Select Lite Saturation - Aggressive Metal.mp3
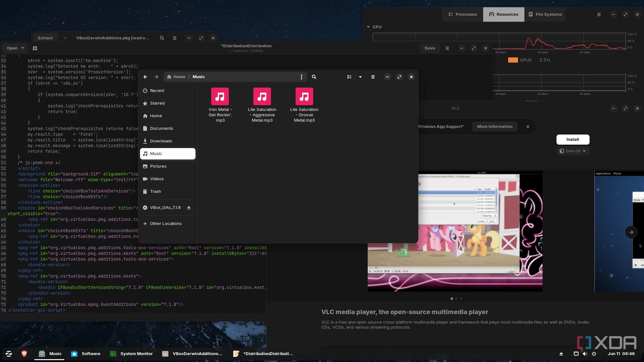This screenshot has width=644, height=362. (262, 105)
